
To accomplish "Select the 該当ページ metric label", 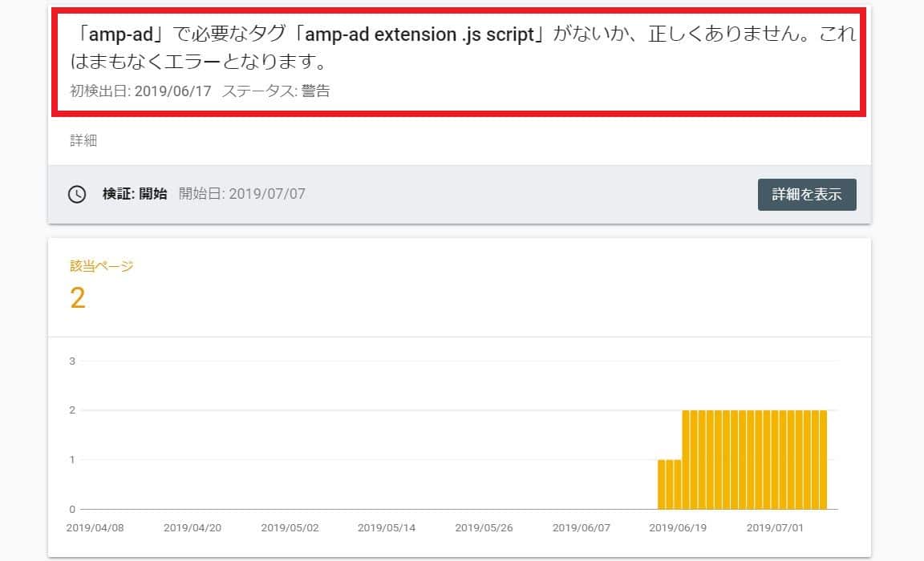I will click(x=102, y=266).
